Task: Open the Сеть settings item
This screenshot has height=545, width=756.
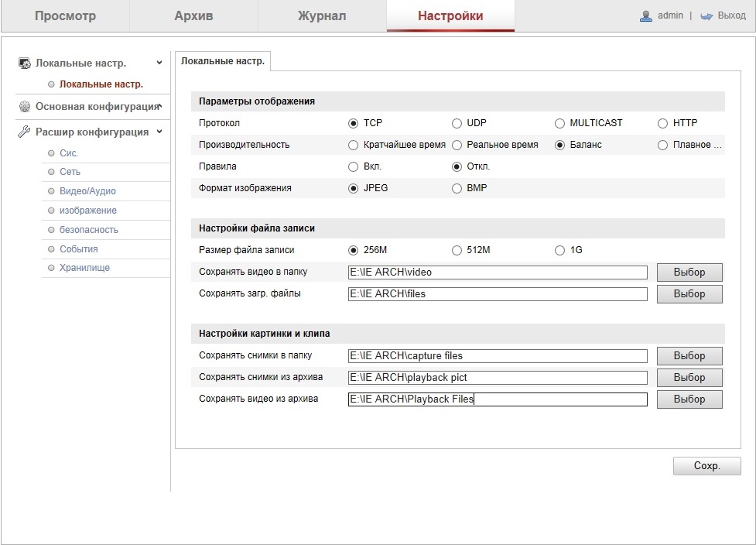Action: (x=70, y=172)
